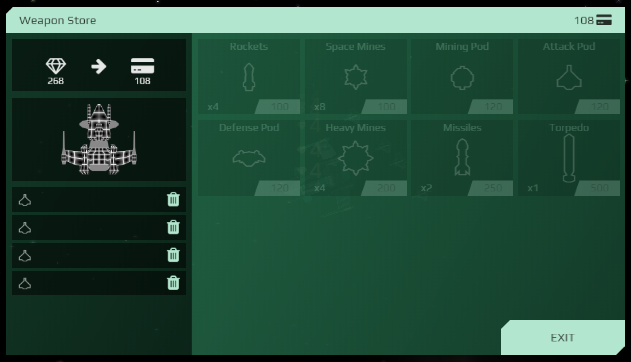The height and width of the screenshot is (362, 631).
Task: Click the x4 quantity on Heavy Mines
Action: coord(320,188)
